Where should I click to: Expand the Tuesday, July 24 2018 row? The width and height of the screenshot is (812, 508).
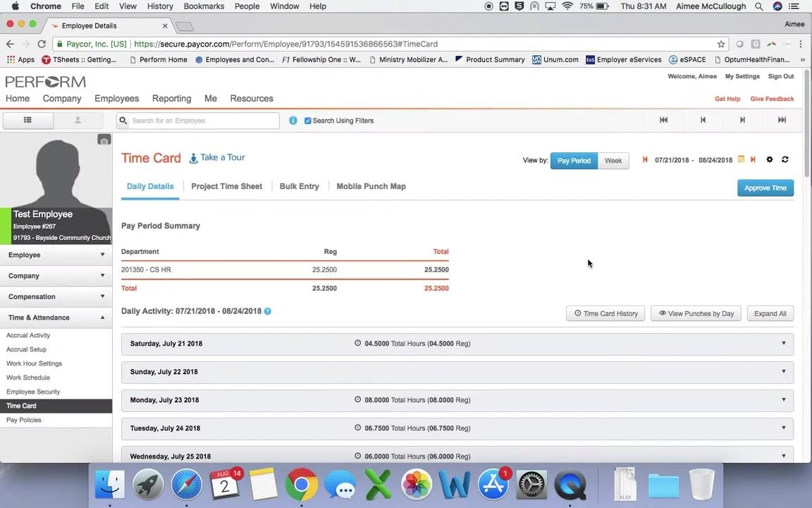(x=457, y=428)
